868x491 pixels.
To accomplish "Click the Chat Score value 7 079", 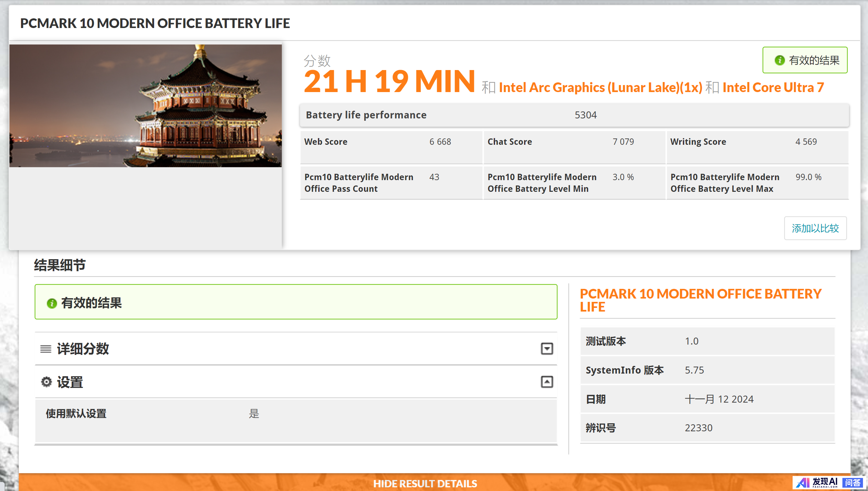I will coord(623,142).
